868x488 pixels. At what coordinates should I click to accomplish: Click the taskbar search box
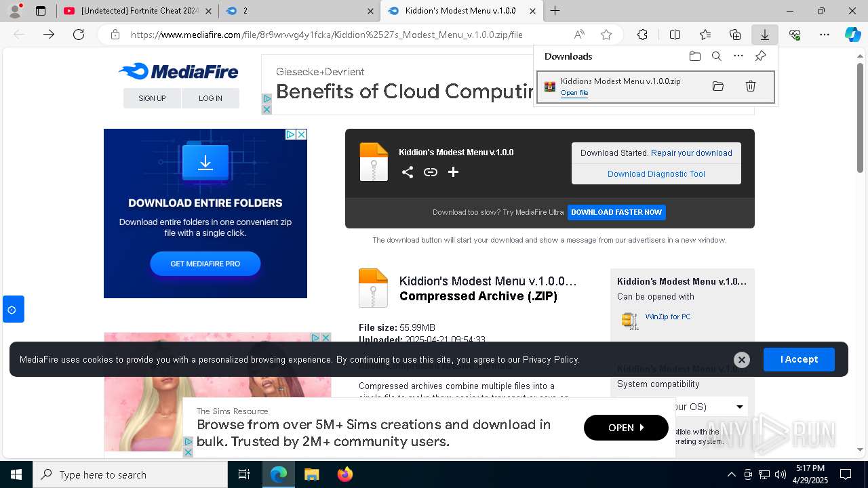coord(130,474)
